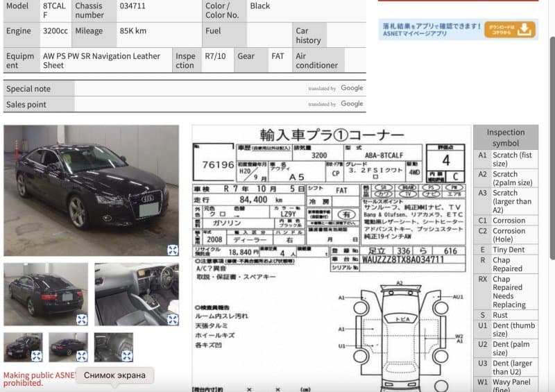Click the U1 Dent (thumb size) row

(506, 330)
